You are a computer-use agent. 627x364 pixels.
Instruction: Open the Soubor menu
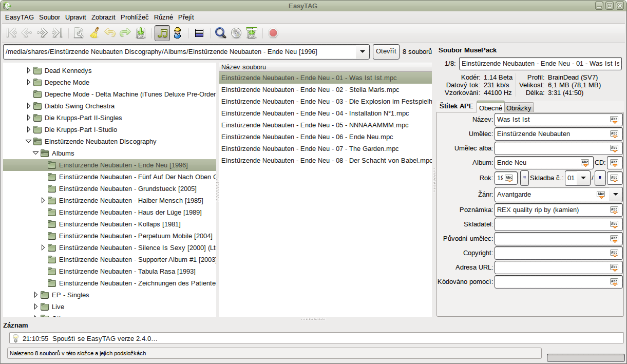(49, 17)
